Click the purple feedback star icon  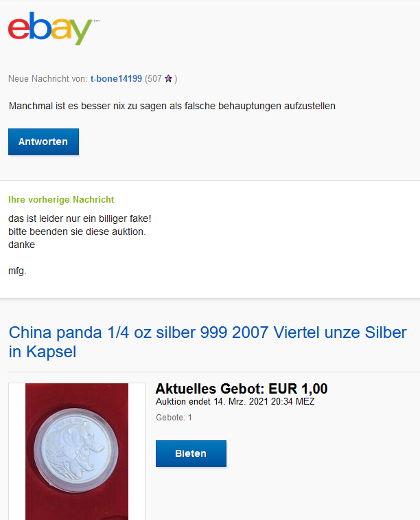pos(168,78)
